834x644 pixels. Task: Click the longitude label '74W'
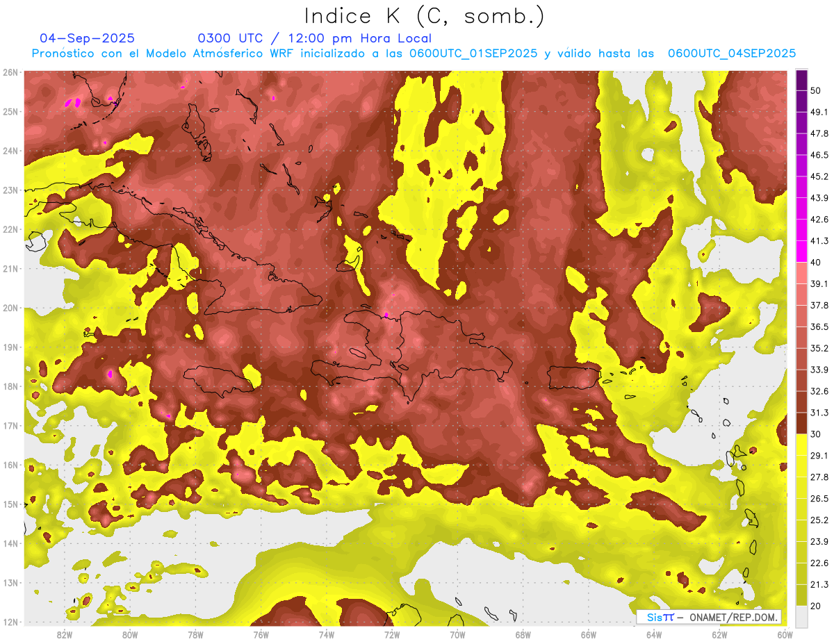327,635
